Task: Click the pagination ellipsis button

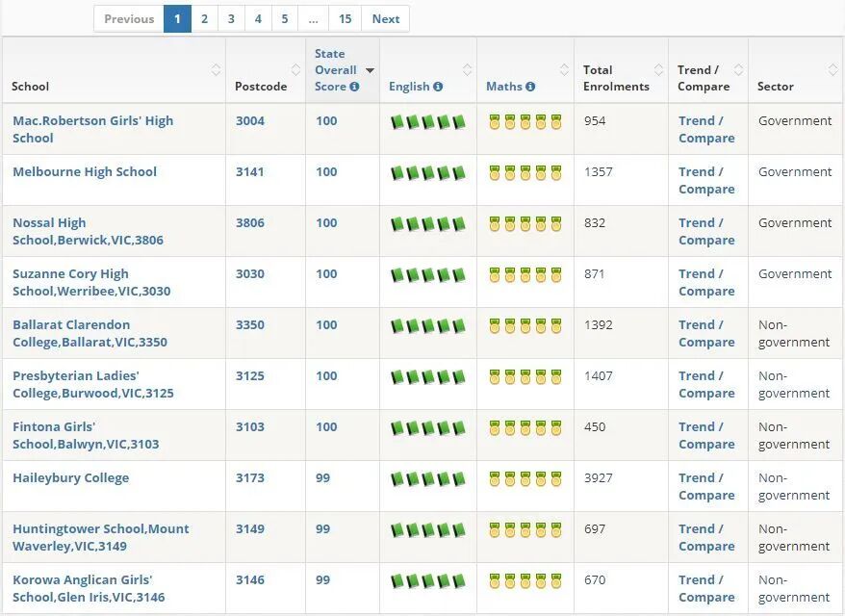Action: [x=313, y=19]
